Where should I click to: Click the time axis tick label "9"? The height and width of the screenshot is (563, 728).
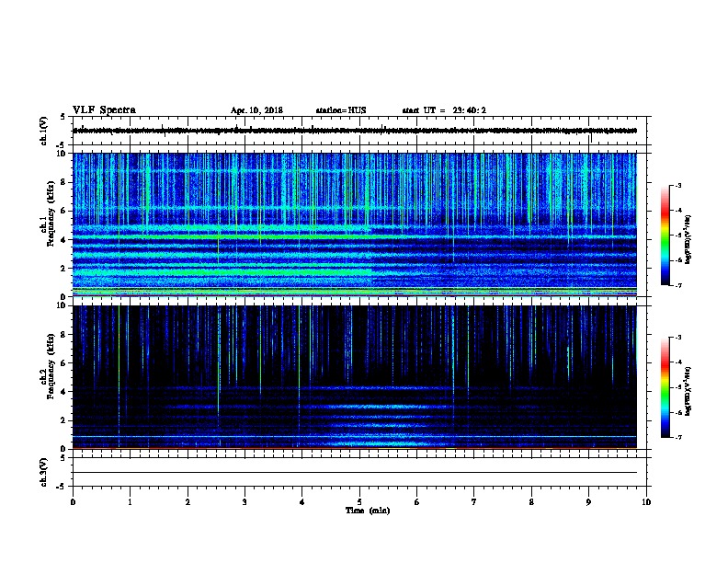(588, 502)
